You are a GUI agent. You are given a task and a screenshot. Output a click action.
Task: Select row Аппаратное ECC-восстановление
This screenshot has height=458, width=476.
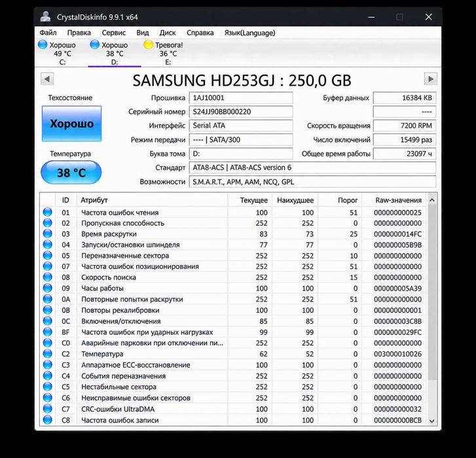[233, 365]
